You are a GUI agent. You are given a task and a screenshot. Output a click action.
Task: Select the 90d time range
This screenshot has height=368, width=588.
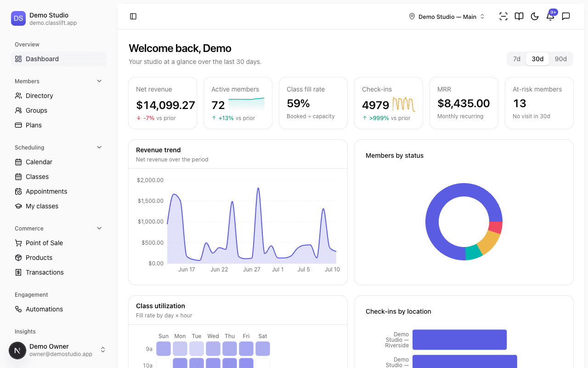pyautogui.click(x=560, y=59)
